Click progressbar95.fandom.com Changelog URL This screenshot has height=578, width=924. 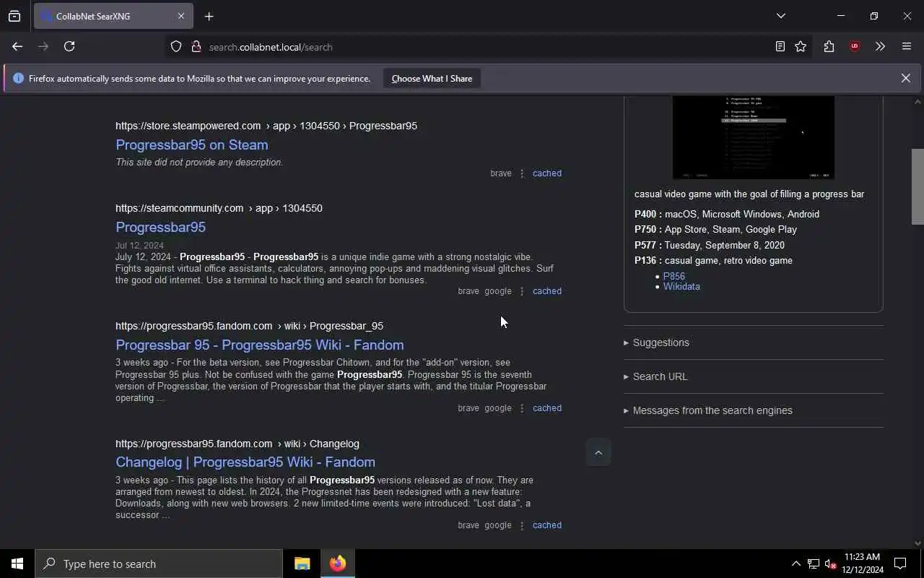coord(237,444)
